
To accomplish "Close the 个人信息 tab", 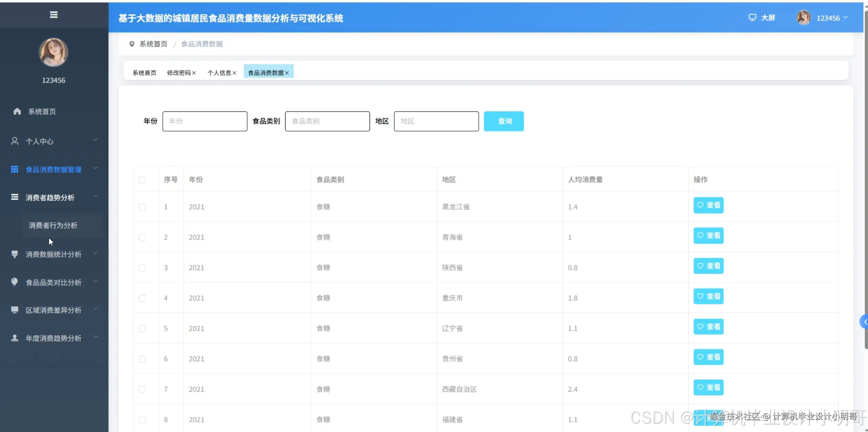I will [234, 73].
